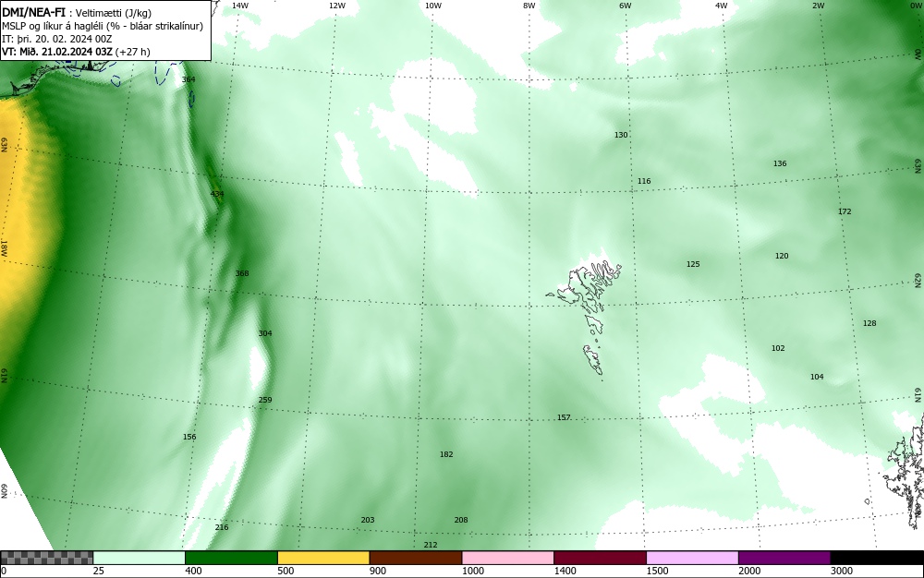Viewport: 924px width, 578px height.
Task: Click the 2W longitude label
Action: 818,6
